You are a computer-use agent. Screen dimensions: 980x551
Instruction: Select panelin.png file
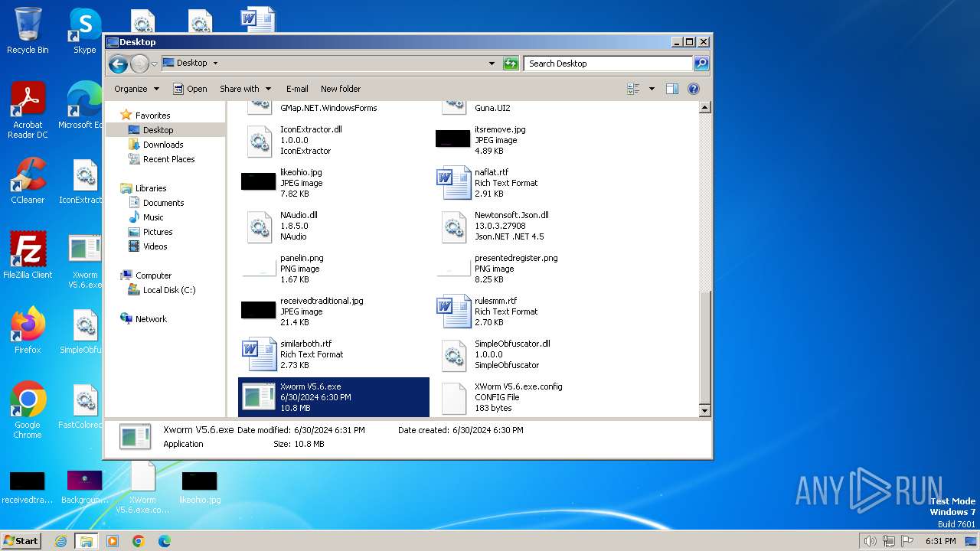coord(302,269)
